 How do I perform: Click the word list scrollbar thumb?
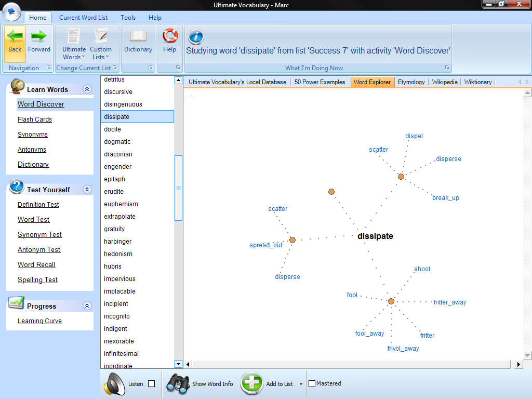(x=179, y=188)
